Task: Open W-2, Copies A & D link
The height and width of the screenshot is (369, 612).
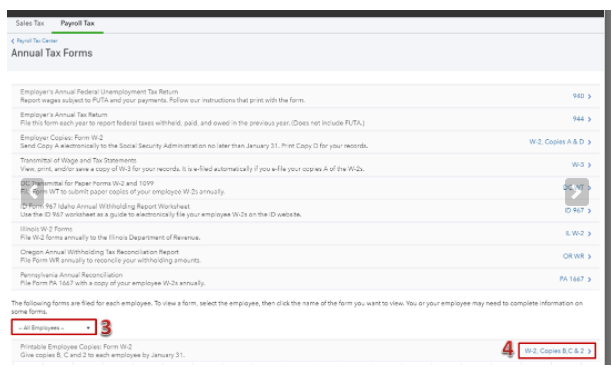Action: pos(557,142)
